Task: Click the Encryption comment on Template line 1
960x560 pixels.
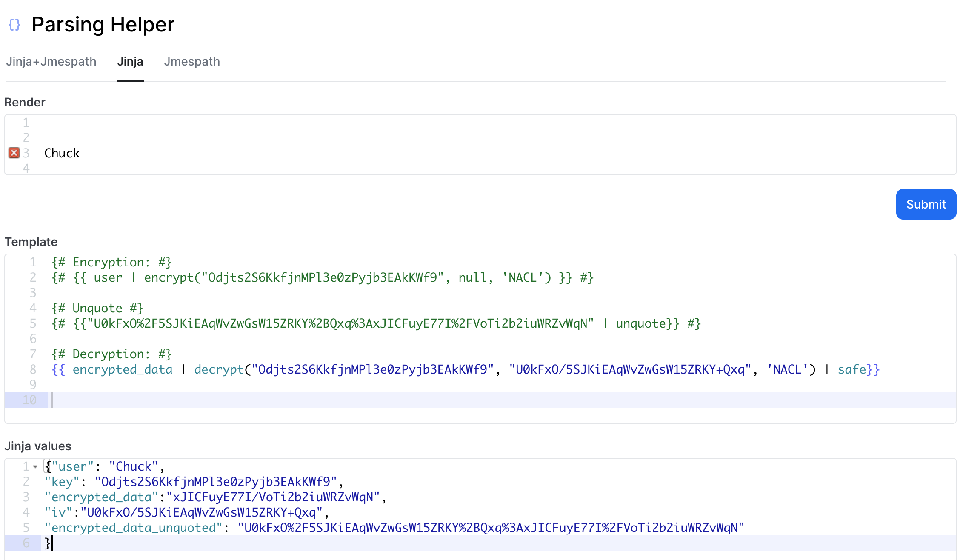Action: (111, 262)
